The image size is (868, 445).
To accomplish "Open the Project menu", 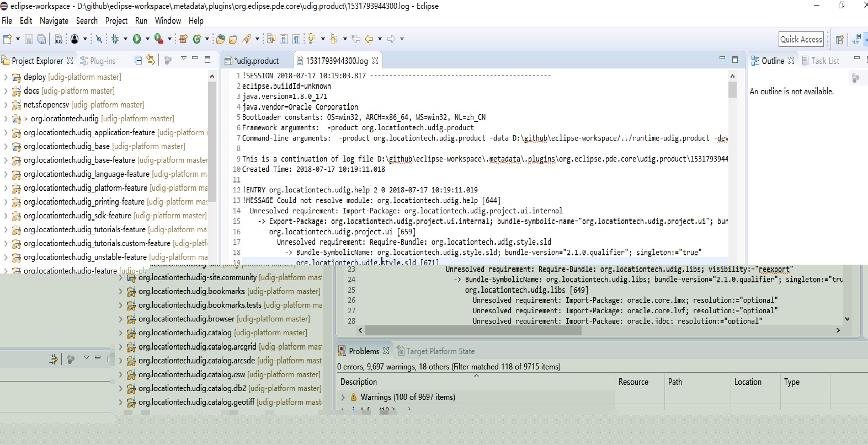I will point(116,21).
